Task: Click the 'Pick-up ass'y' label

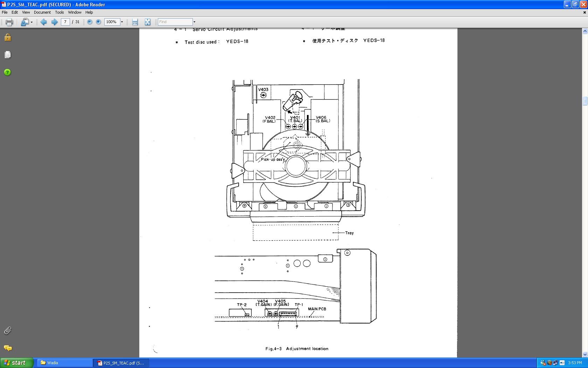Action: click(273, 159)
